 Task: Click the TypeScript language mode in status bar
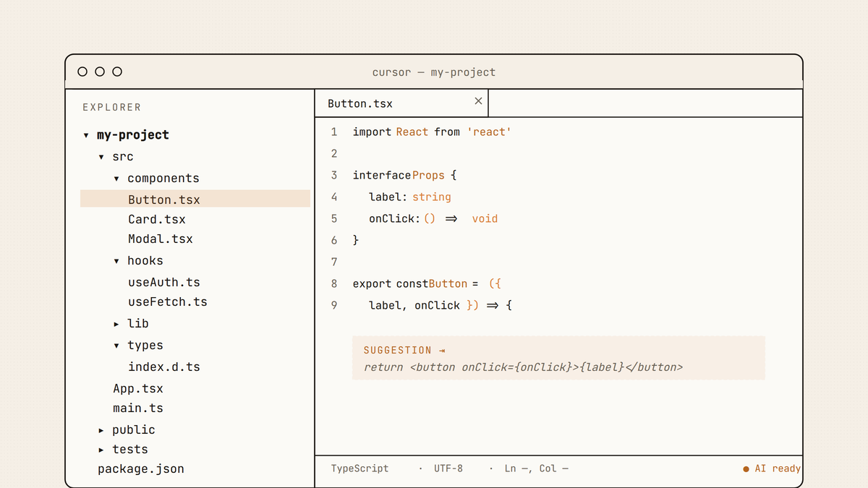tap(359, 468)
